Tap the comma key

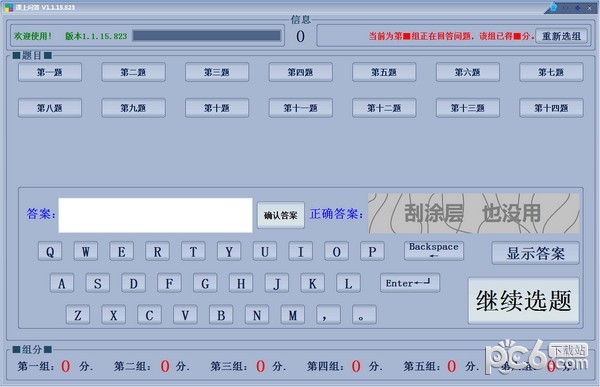328,315
